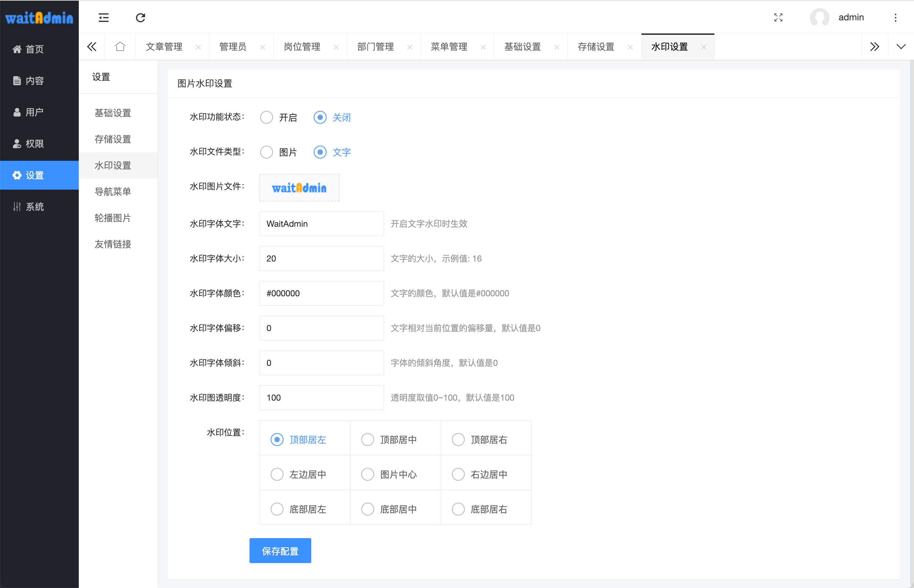Click the 水印字体颜色 color value field

[321, 293]
